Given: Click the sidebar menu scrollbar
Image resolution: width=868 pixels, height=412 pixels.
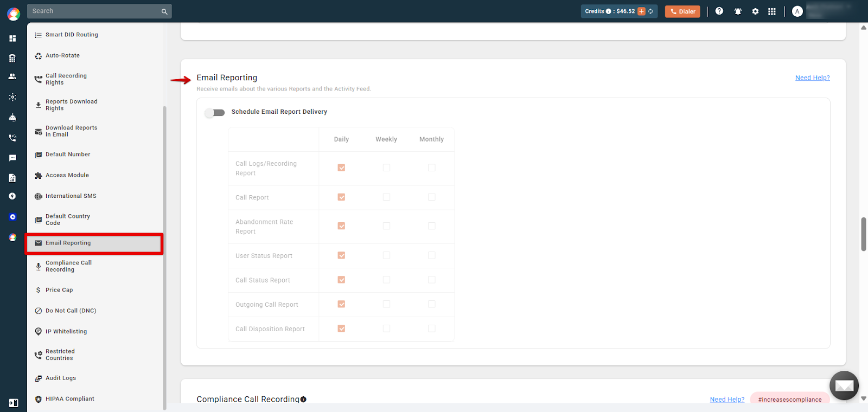Looking at the screenshot, I should click(x=164, y=257).
